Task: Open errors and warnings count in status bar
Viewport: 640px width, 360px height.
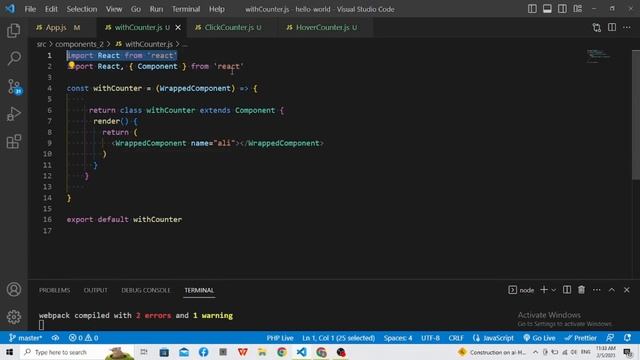Action: coord(83,338)
